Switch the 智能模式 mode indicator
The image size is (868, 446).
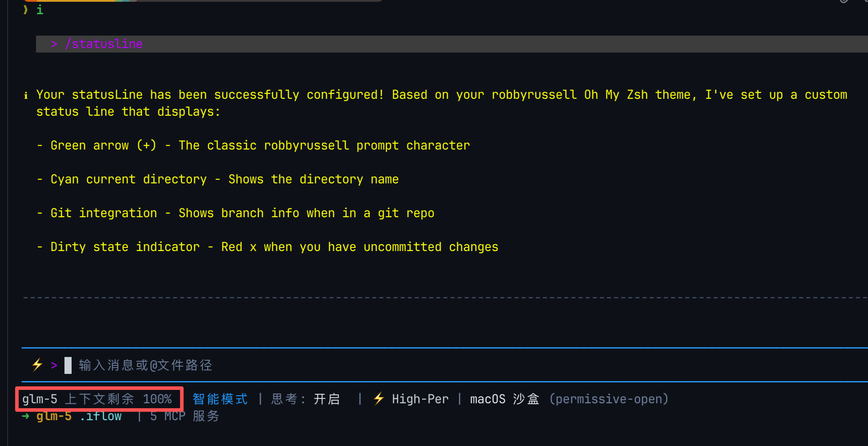(x=220, y=399)
